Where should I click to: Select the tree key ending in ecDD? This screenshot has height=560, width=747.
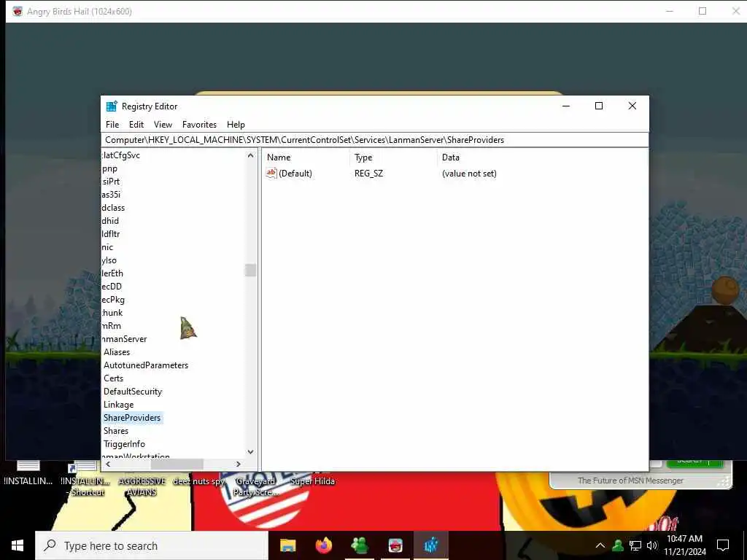(112, 286)
